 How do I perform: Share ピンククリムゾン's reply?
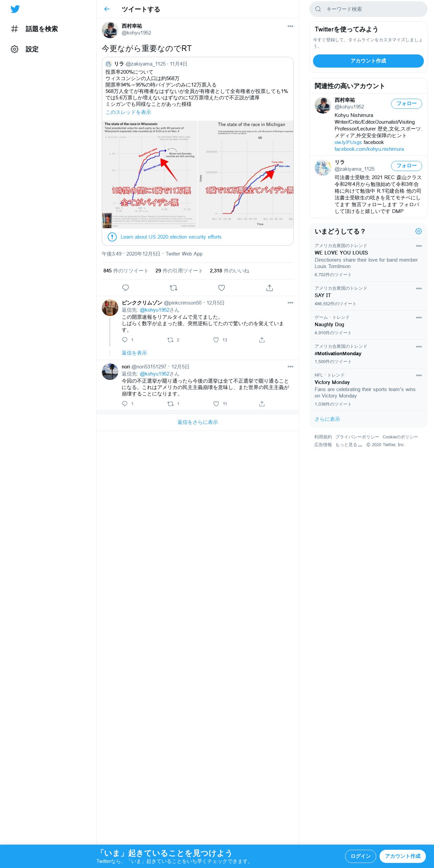[x=262, y=340]
